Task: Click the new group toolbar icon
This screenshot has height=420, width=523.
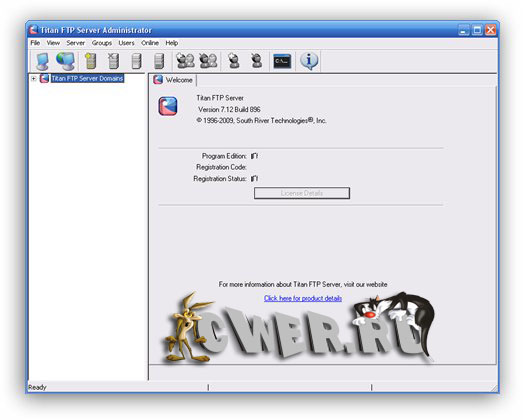Action: 185,61
